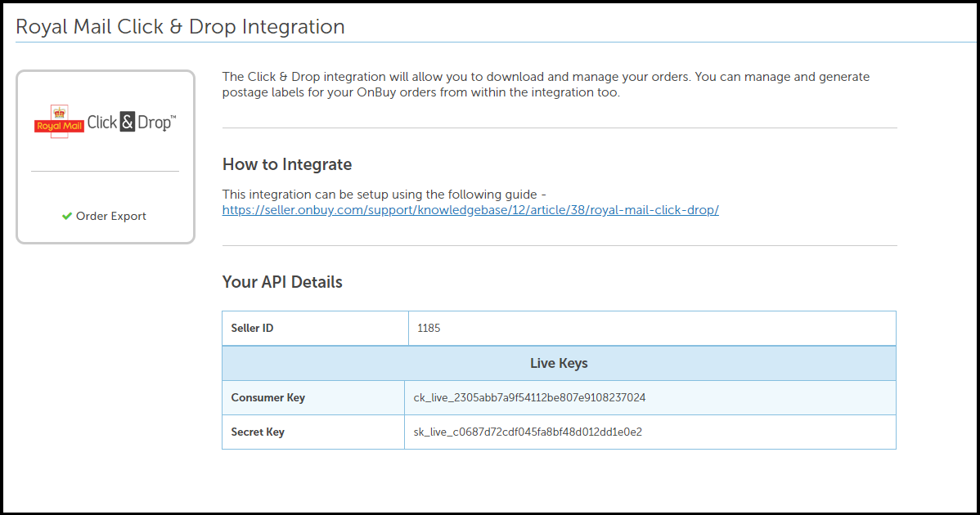Click the blank area below Order Export in card
The height and width of the screenshot is (515, 980).
click(105, 233)
